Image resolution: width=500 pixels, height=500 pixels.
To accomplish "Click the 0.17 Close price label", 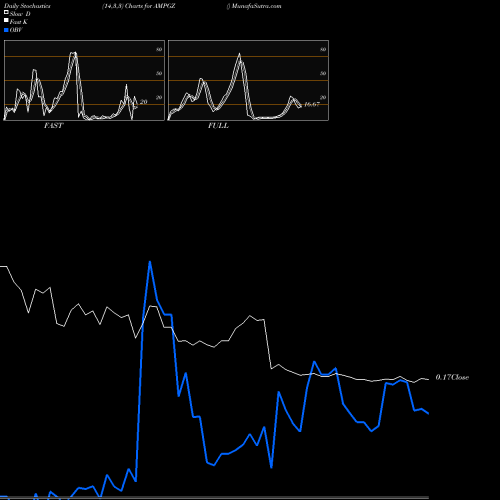I will coord(452,377).
